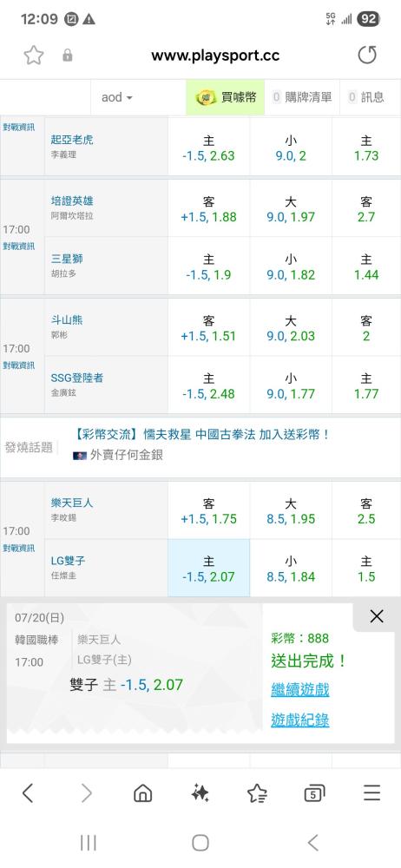Open the 買噱幣 tab
401x868 pixels.
(226, 97)
